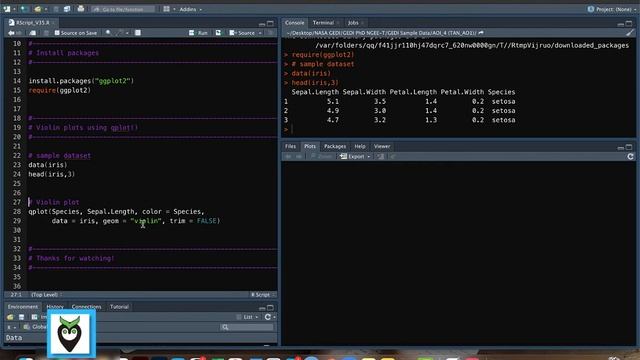Open the Project (None) dropdown
The width and height of the screenshot is (640, 360).
612,9
